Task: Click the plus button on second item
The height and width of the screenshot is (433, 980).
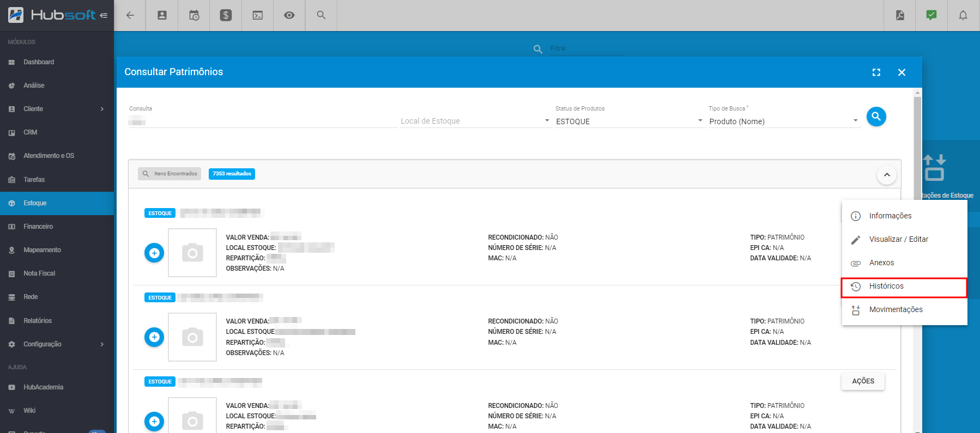Action: (x=154, y=337)
